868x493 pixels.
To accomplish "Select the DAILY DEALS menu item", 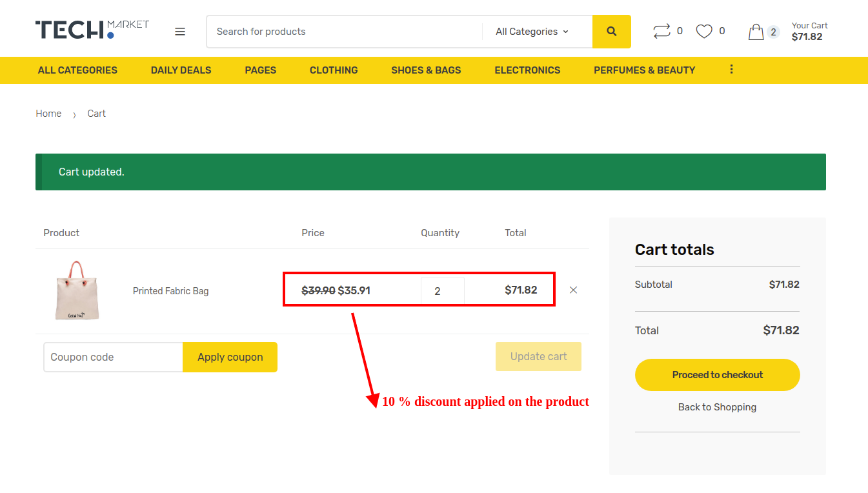I will [x=181, y=70].
